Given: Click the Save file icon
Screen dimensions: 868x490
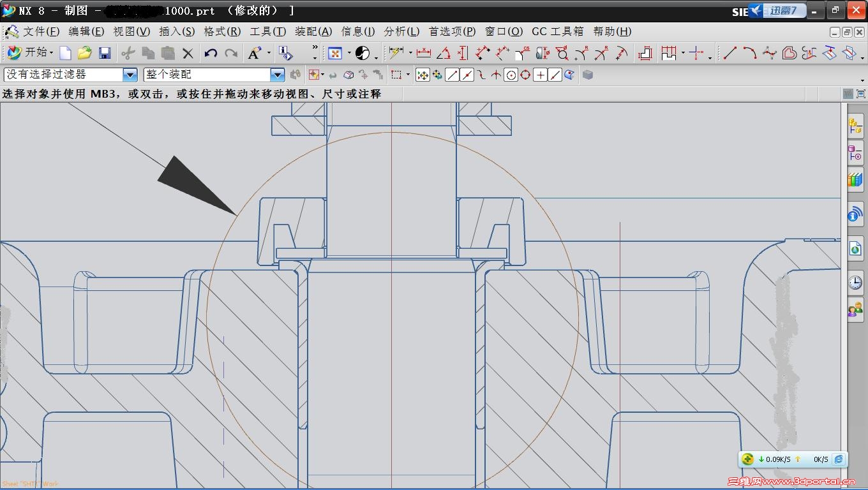Looking at the screenshot, I should pos(105,53).
